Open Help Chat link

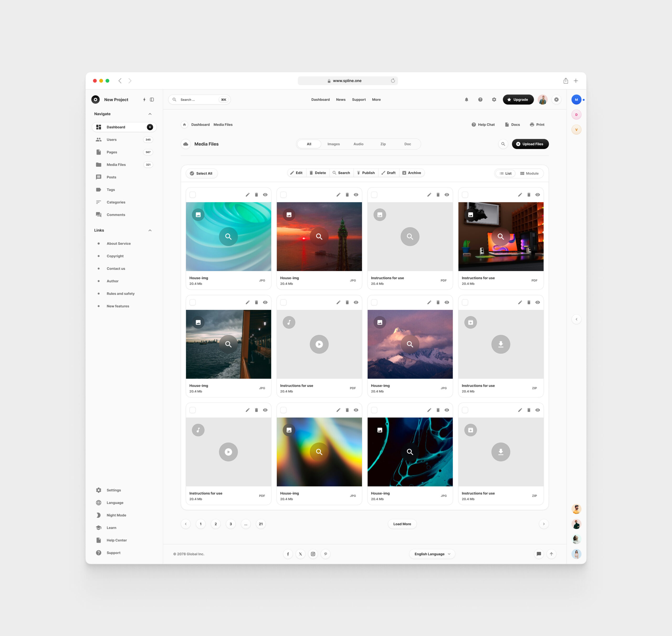[x=483, y=125]
